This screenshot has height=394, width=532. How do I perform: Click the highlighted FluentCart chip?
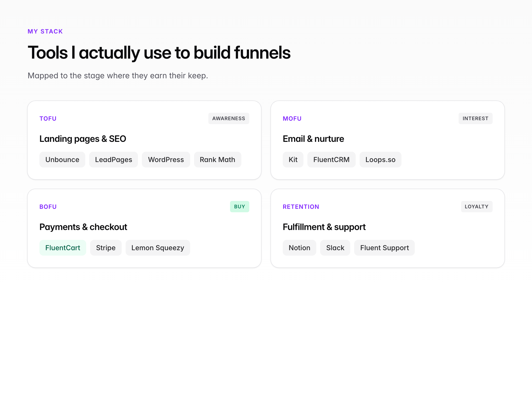63,248
